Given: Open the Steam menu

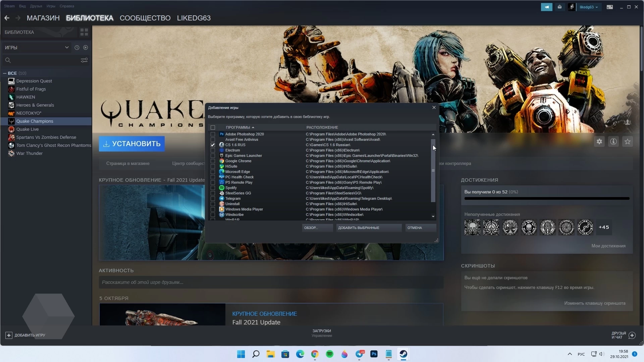Looking at the screenshot, I should (x=9, y=6).
